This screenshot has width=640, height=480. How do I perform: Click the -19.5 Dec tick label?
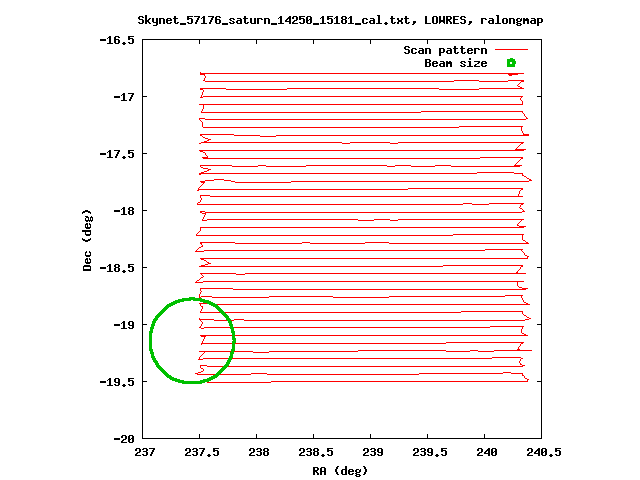click(117, 382)
